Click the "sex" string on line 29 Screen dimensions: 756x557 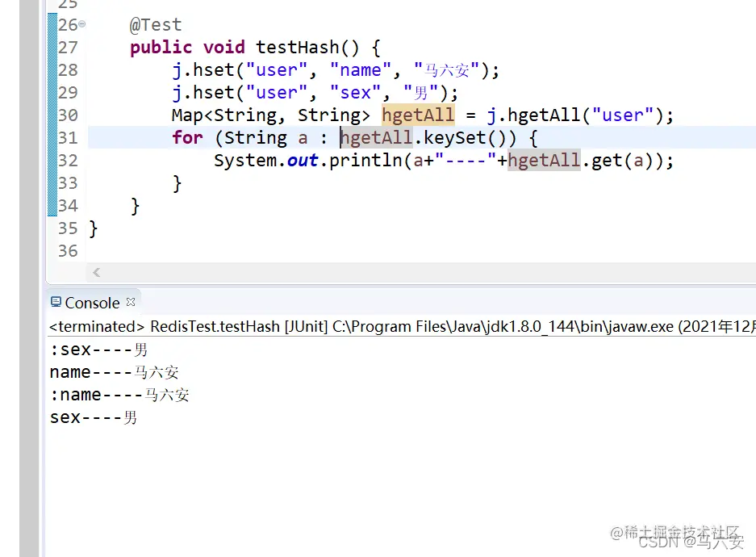[x=356, y=93]
